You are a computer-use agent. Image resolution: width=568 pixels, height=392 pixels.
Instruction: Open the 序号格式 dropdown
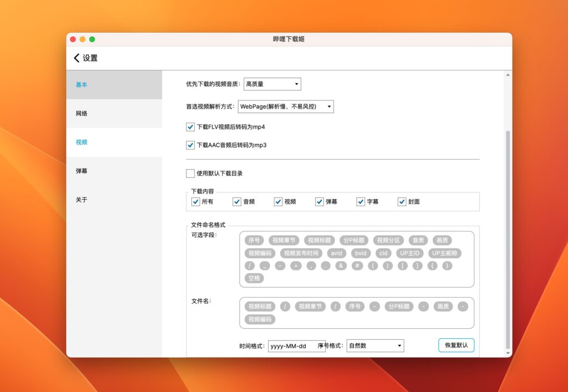click(374, 345)
